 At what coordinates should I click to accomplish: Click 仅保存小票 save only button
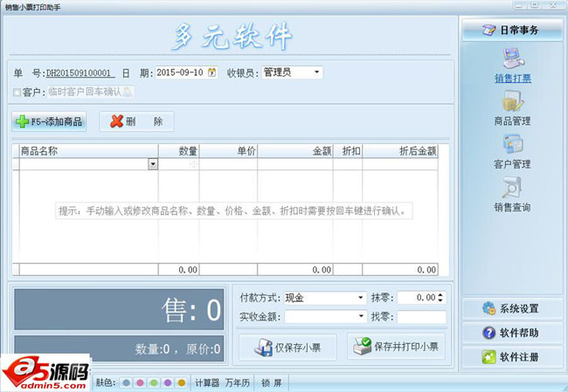point(287,347)
